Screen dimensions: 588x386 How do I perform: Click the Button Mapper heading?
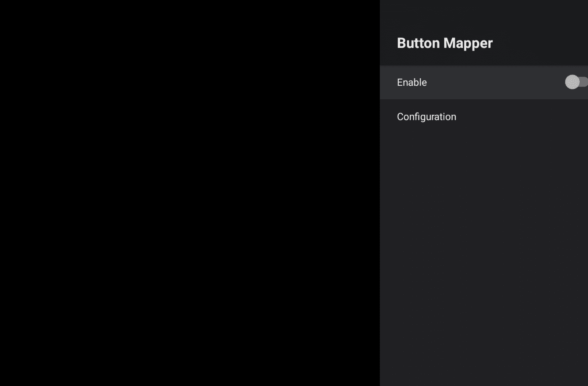444,43
